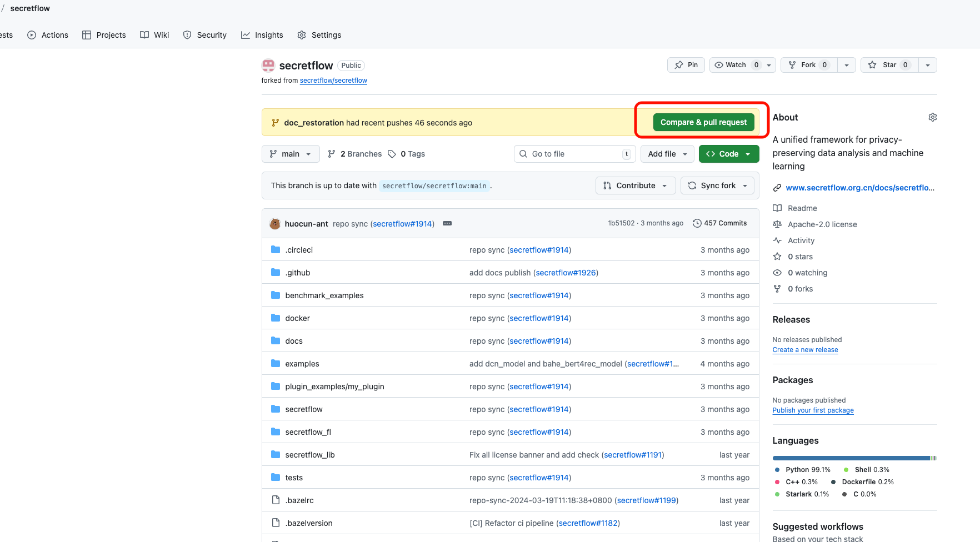Open the .circleci folder

pyautogui.click(x=299, y=250)
